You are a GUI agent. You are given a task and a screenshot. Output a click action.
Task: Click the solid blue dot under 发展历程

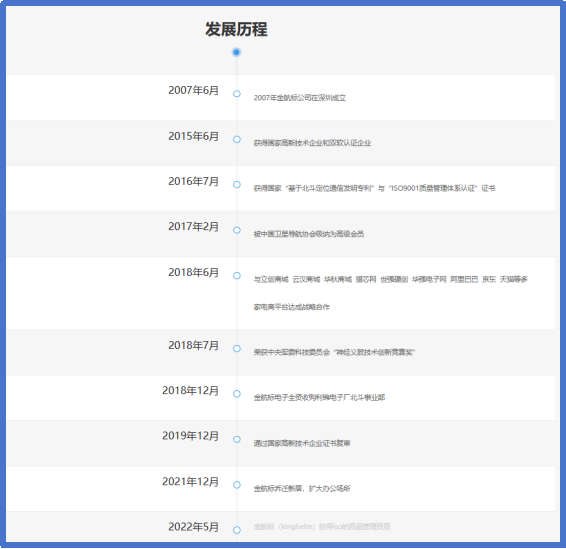coord(236,52)
